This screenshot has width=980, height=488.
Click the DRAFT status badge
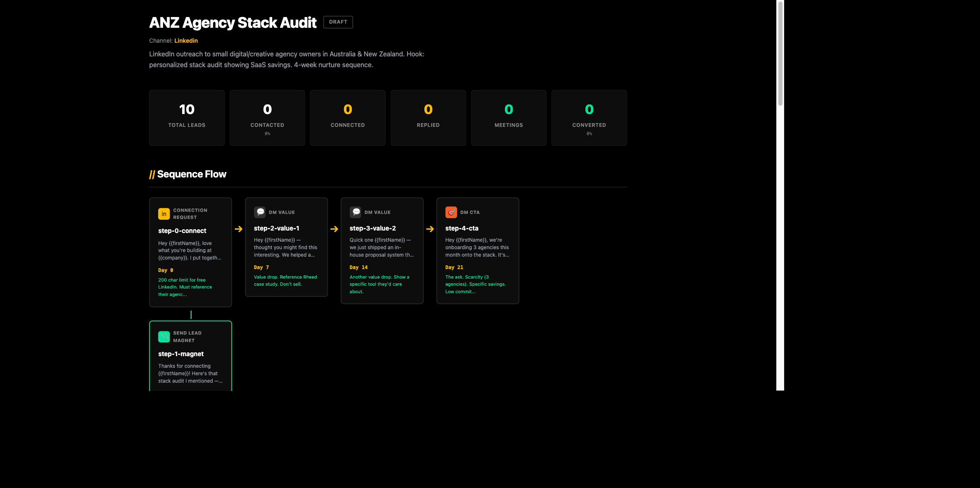click(338, 22)
